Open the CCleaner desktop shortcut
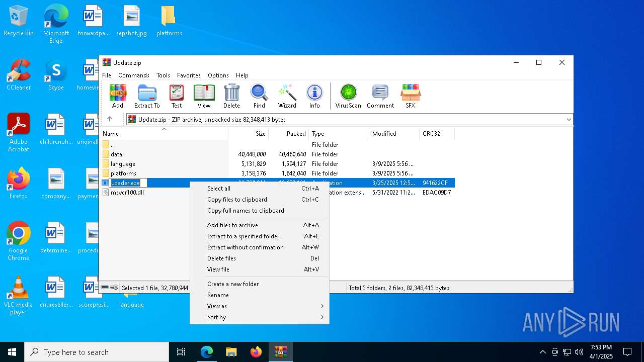Viewport: 644px width, 362px height. (19, 75)
